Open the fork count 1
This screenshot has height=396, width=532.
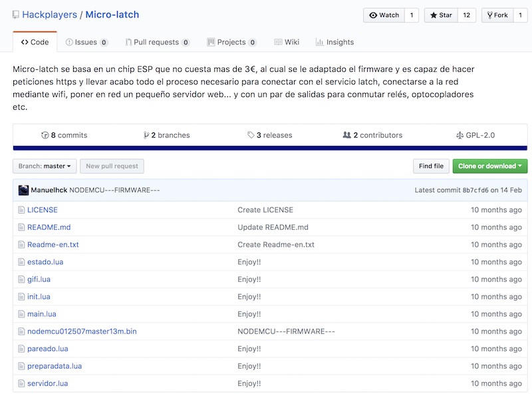[x=521, y=15]
